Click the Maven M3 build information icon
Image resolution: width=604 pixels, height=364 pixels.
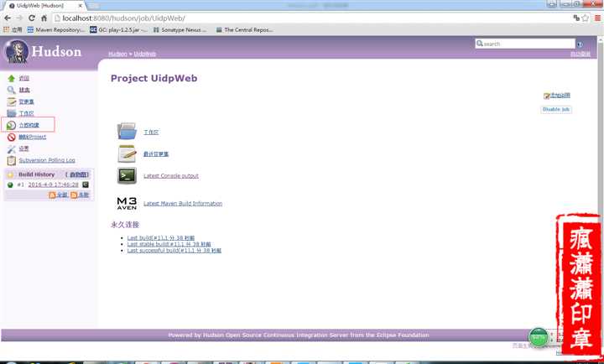click(127, 203)
